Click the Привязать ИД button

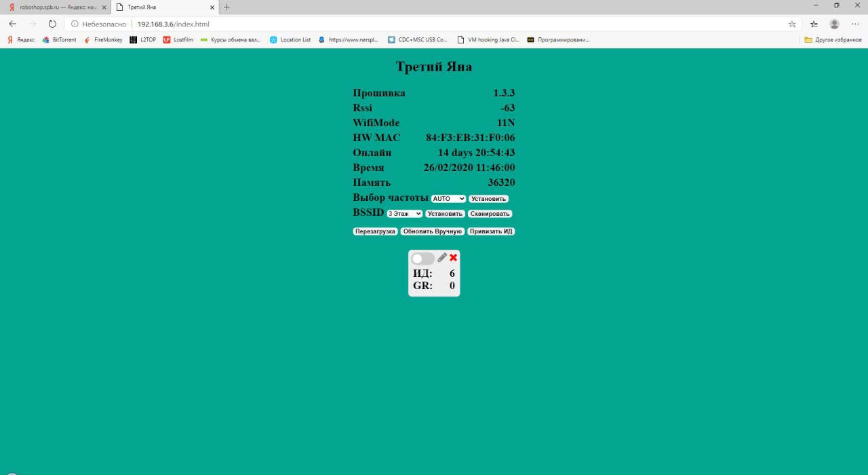click(491, 231)
